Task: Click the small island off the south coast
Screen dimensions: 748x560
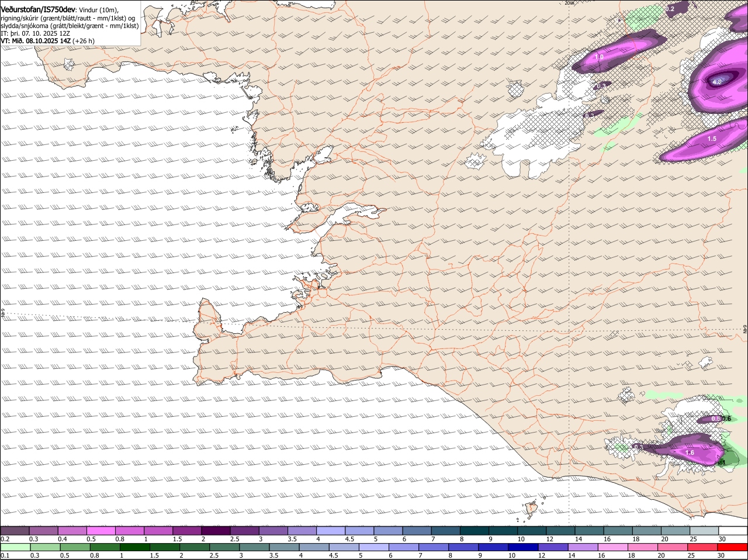Action: 531,510
